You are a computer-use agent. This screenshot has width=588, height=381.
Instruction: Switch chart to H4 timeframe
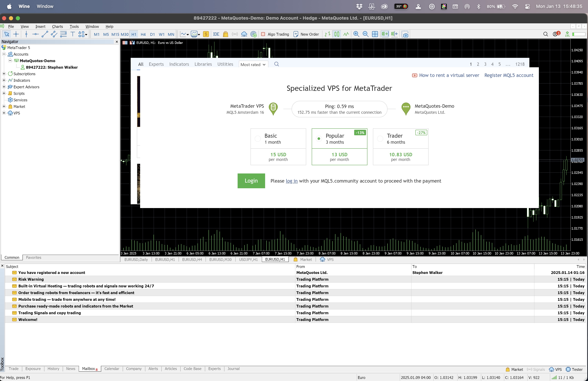tap(143, 34)
